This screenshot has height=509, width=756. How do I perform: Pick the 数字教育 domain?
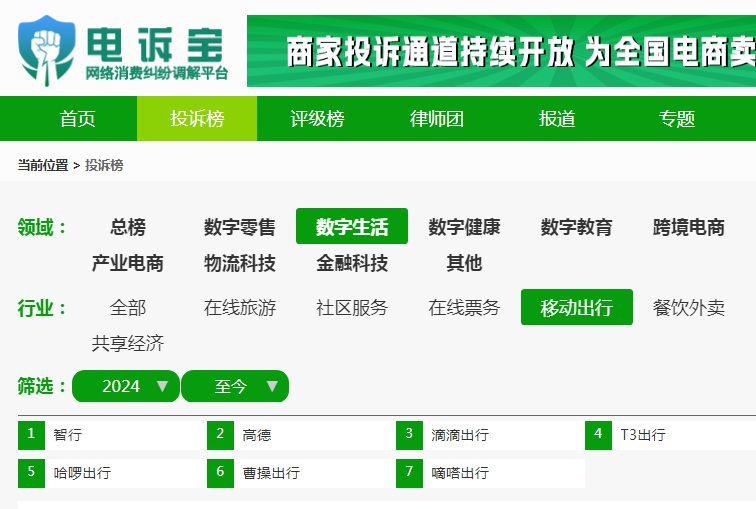pyautogui.click(x=577, y=227)
